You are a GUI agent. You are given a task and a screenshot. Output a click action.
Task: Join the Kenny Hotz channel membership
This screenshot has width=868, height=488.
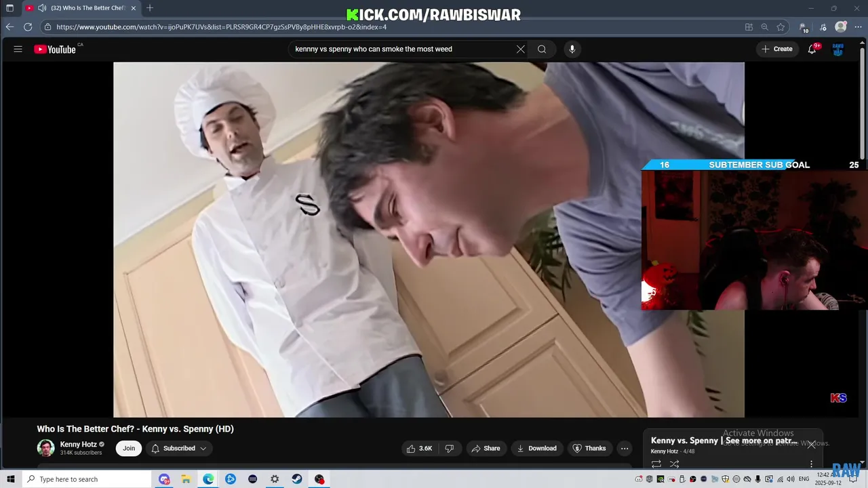[x=129, y=448]
